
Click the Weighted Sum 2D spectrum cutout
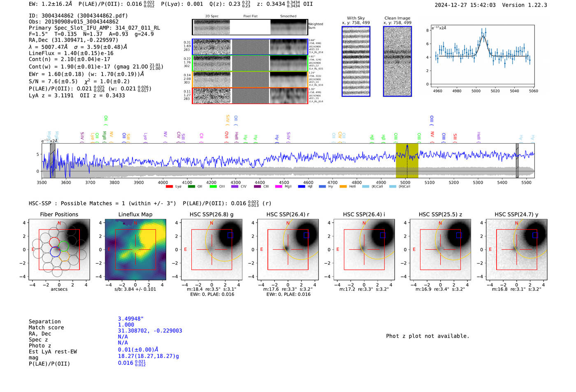pos(212,27)
